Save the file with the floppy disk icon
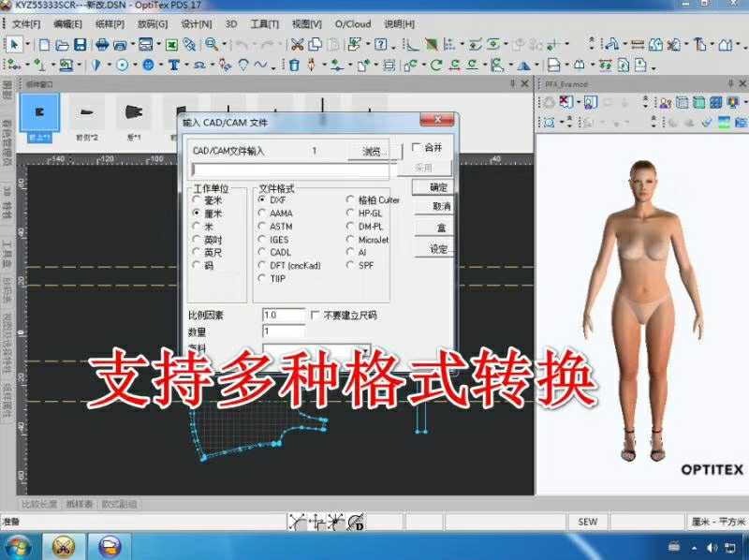This screenshot has height=560, width=749. (81, 45)
